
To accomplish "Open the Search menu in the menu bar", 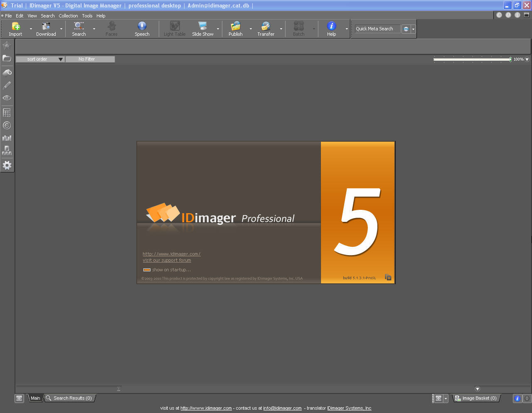I will point(48,16).
